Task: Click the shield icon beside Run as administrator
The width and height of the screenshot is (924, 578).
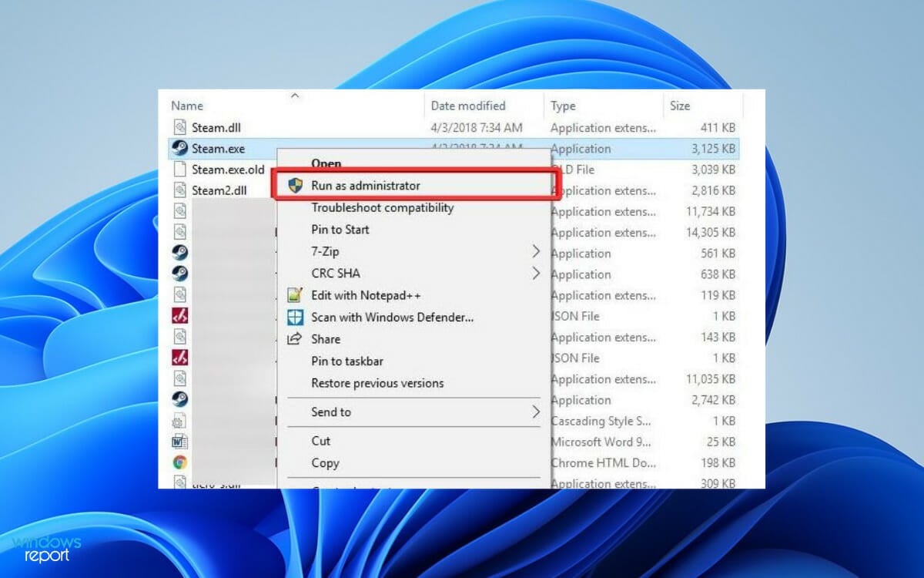Action: (296, 186)
